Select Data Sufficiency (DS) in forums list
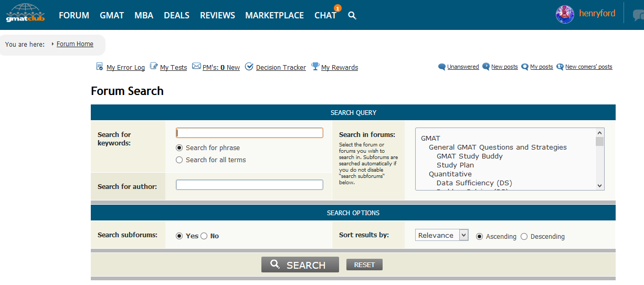 (x=474, y=183)
